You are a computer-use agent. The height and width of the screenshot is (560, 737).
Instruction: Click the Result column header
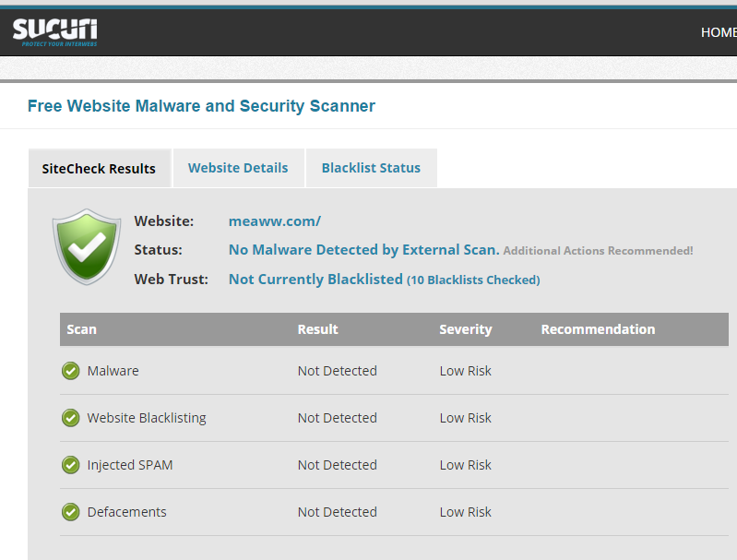pos(317,329)
